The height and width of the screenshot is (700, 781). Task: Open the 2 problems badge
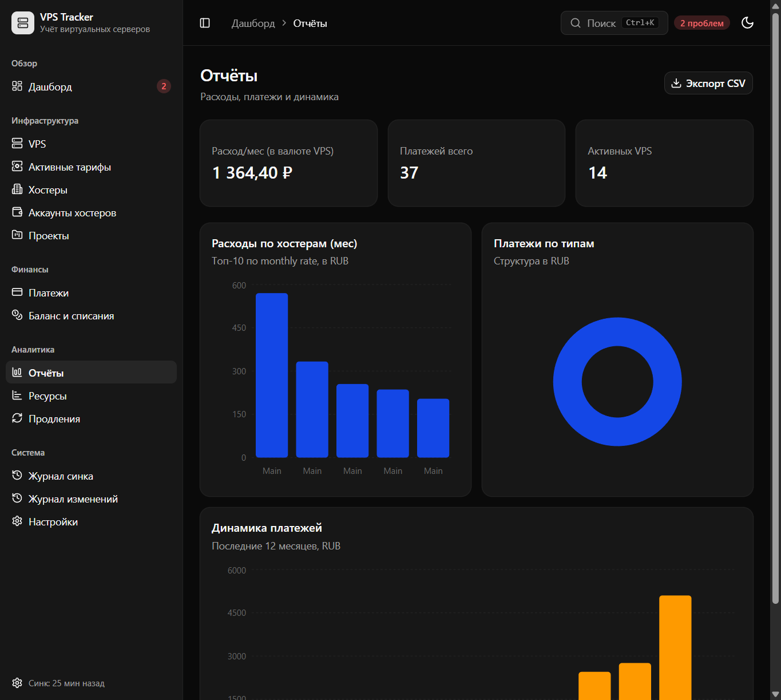coord(702,23)
